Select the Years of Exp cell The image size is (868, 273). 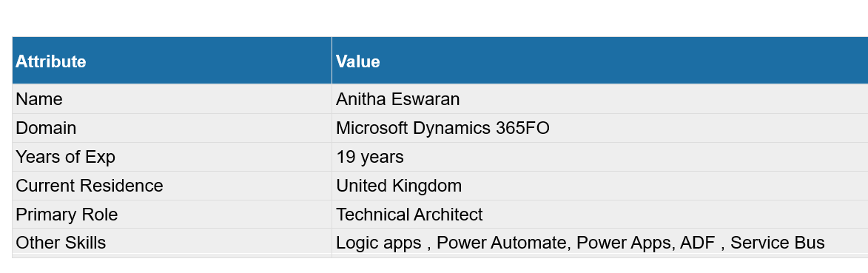click(x=172, y=157)
